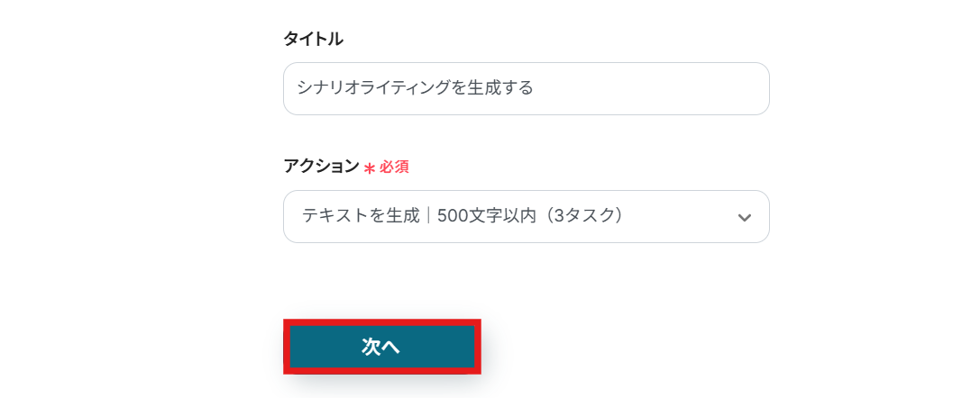This screenshot has width=980, height=398.
Task: Click the タイトル label text
Action: click(x=313, y=39)
